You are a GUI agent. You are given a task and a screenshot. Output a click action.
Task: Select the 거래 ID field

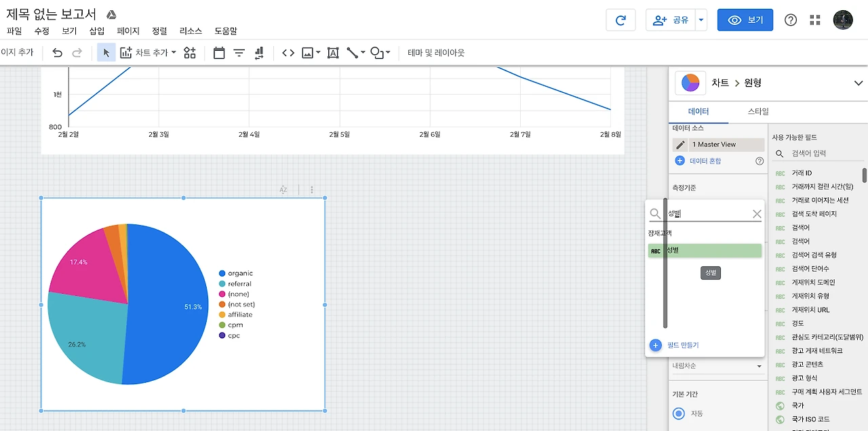[802, 173]
